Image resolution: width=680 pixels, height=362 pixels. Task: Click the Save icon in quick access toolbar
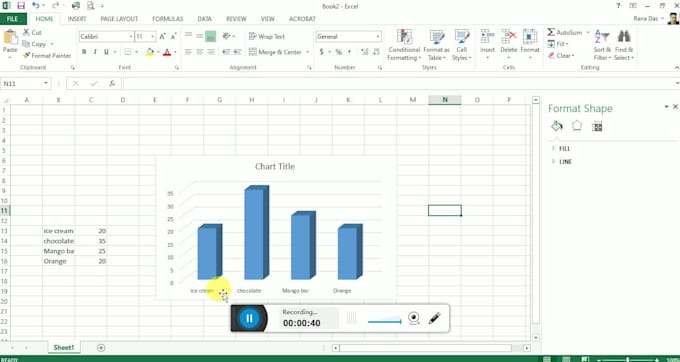(x=21, y=6)
